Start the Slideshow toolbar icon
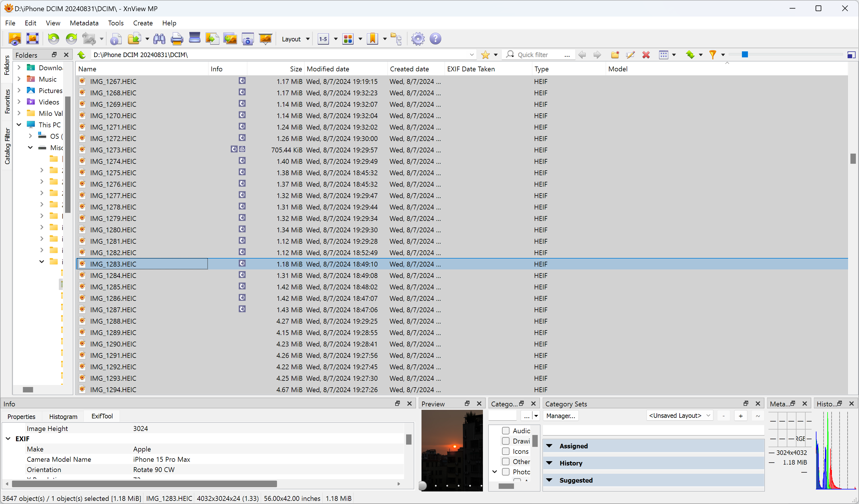Screen dimensions: 859x504 click(x=265, y=39)
